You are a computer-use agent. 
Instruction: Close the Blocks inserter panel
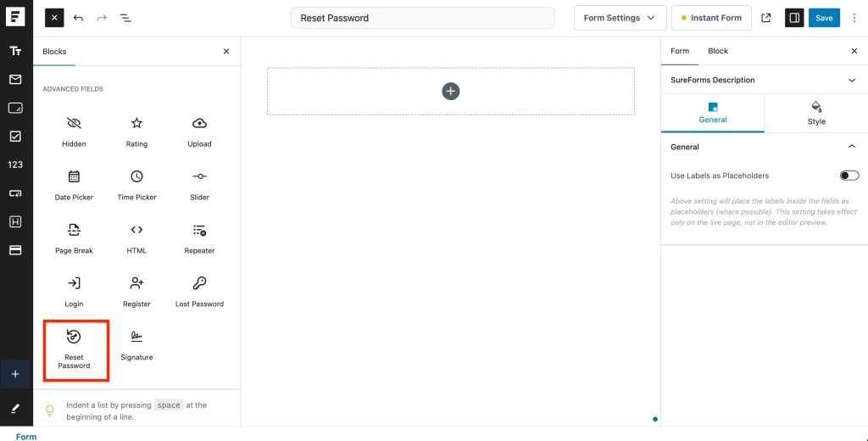(225, 52)
